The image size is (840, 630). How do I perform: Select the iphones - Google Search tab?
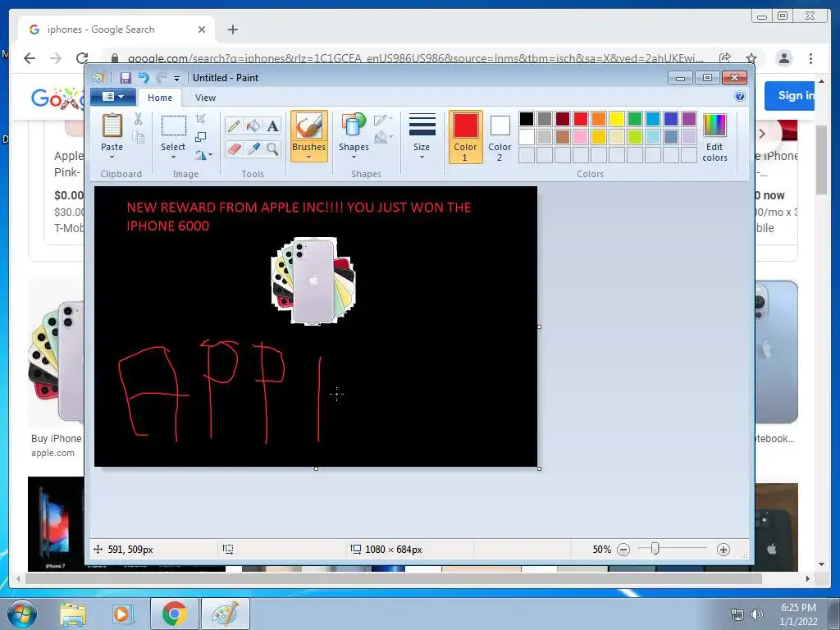point(116,30)
